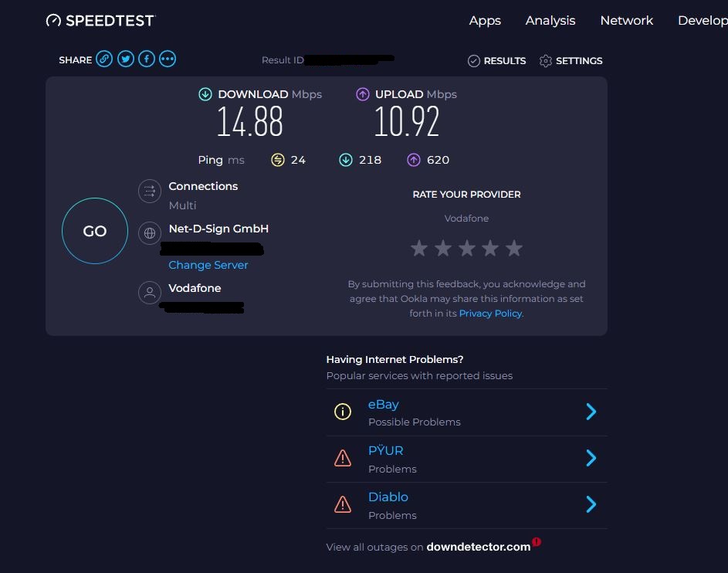728x573 pixels.
Task: Rate provider two stars
Action: coord(443,248)
